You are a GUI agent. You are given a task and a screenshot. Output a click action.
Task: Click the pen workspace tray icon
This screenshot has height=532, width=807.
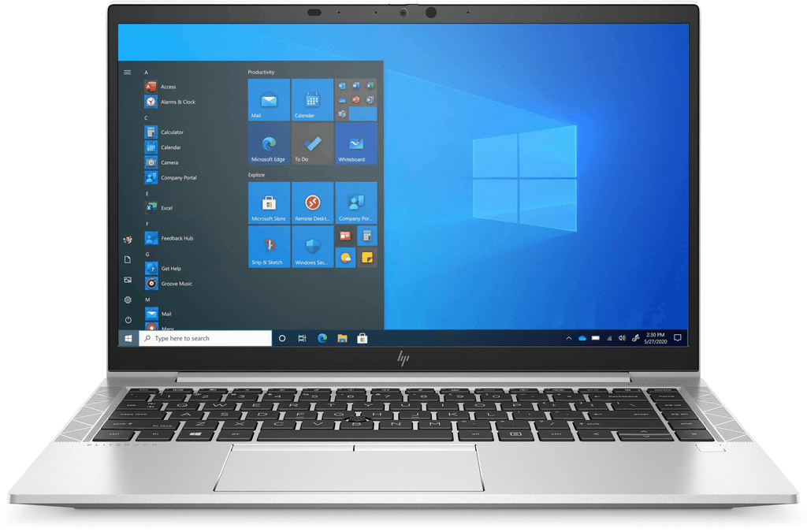[636, 339]
